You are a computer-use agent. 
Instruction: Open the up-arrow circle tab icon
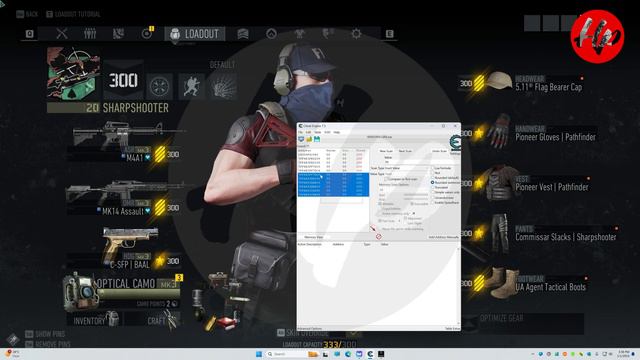271,34
